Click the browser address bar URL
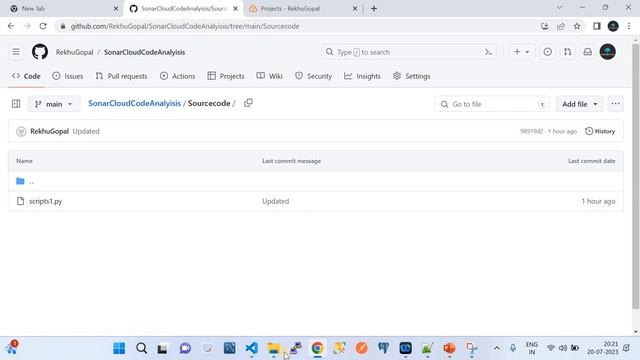This screenshot has width=640, height=360. click(185, 26)
